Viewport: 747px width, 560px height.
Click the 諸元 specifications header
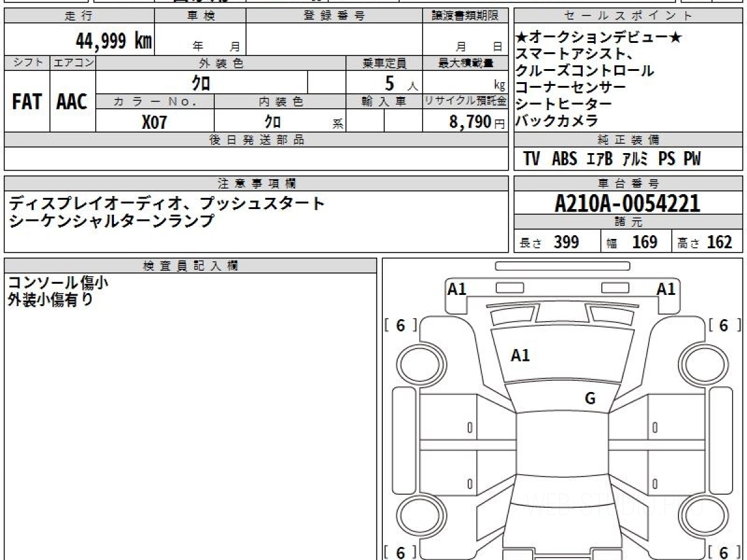629,222
